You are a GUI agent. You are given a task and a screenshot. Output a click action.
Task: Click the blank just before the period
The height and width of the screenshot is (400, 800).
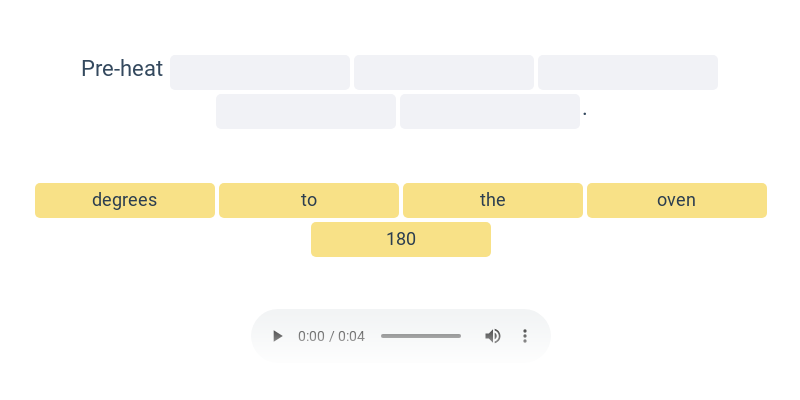tap(490, 112)
